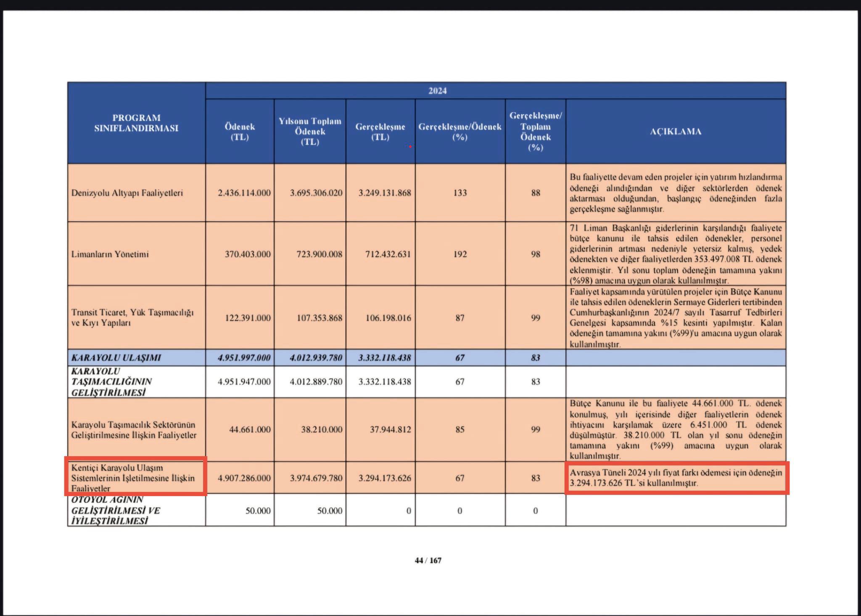Click the page number 44 / 167
Viewport: 861px width, 616px height.
428,560
